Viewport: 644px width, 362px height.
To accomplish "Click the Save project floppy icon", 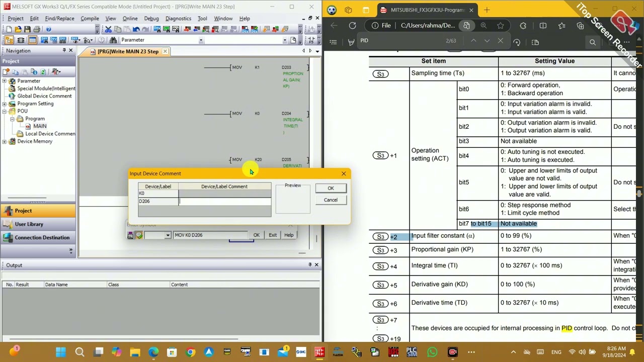I will tap(27, 29).
